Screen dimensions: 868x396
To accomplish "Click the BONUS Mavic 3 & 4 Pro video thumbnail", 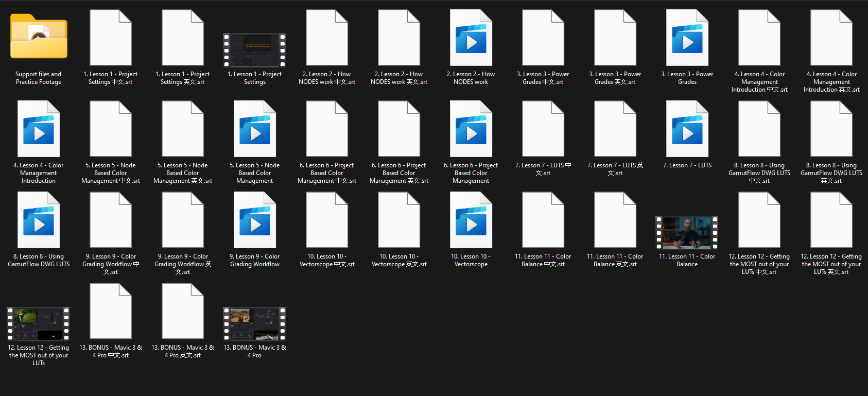I will (x=254, y=324).
